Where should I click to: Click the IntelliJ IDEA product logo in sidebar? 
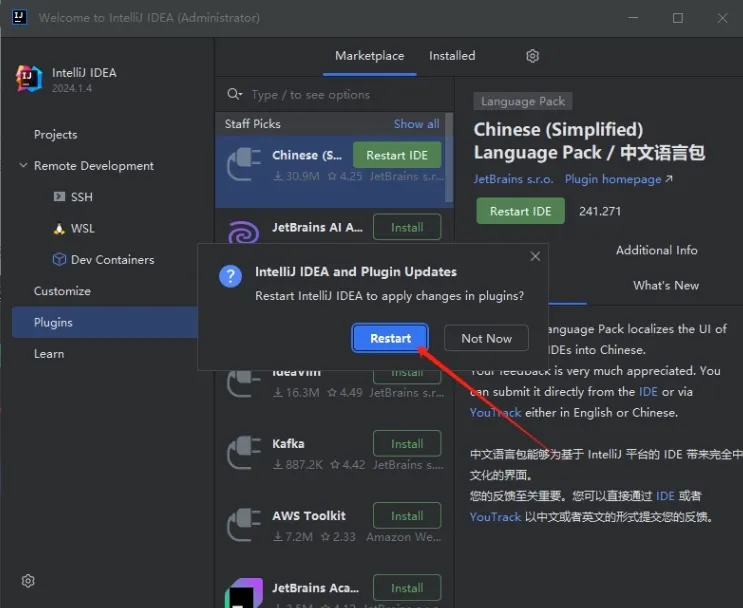[x=29, y=79]
